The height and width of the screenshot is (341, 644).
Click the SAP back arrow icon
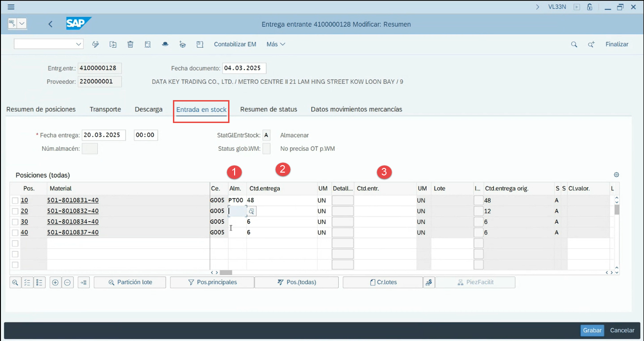pyautogui.click(x=50, y=24)
